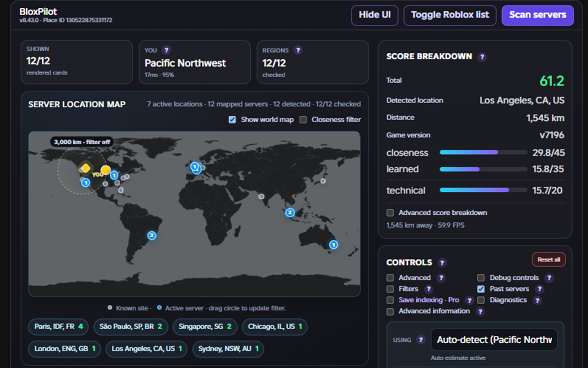
Task: Click Toggle Roblox list button
Action: point(450,15)
